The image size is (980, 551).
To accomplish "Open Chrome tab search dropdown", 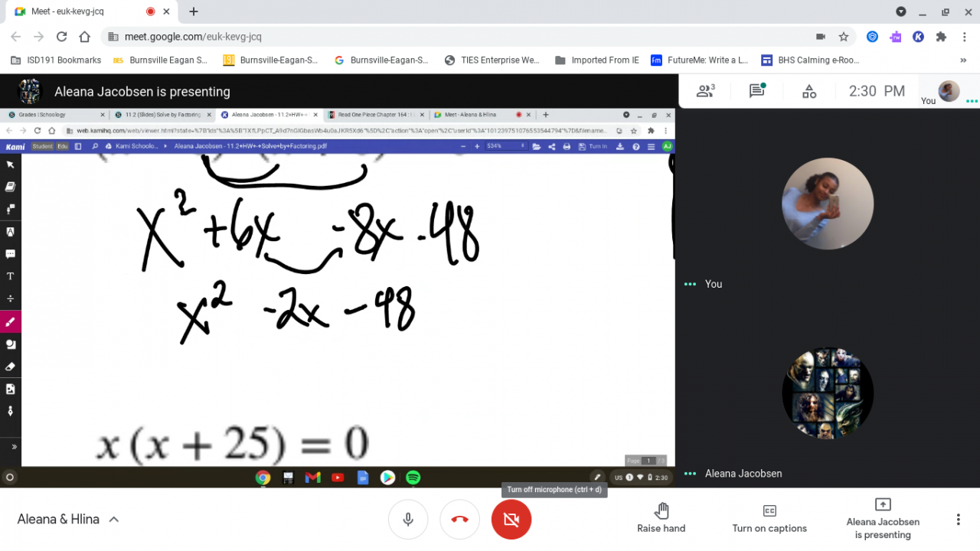I will click(x=901, y=11).
